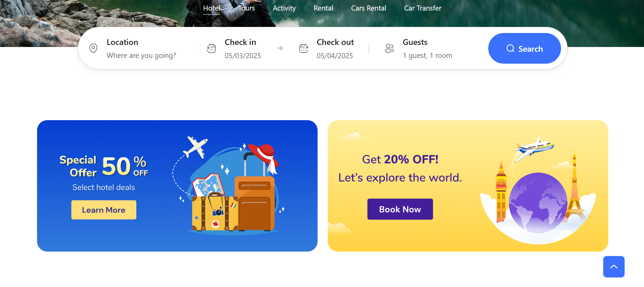Select the Hotel tab
The height and width of the screenshot is (287, 644).
[x=211, y=8]
